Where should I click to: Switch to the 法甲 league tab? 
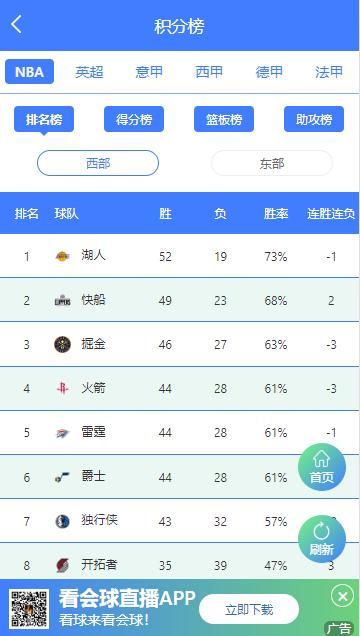pos(329,72)
